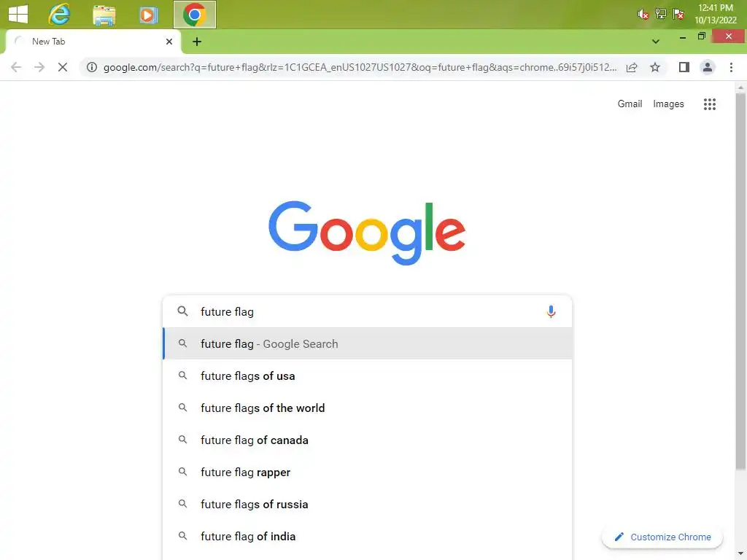View site information icon in address bar

click(x=91, y=67)
